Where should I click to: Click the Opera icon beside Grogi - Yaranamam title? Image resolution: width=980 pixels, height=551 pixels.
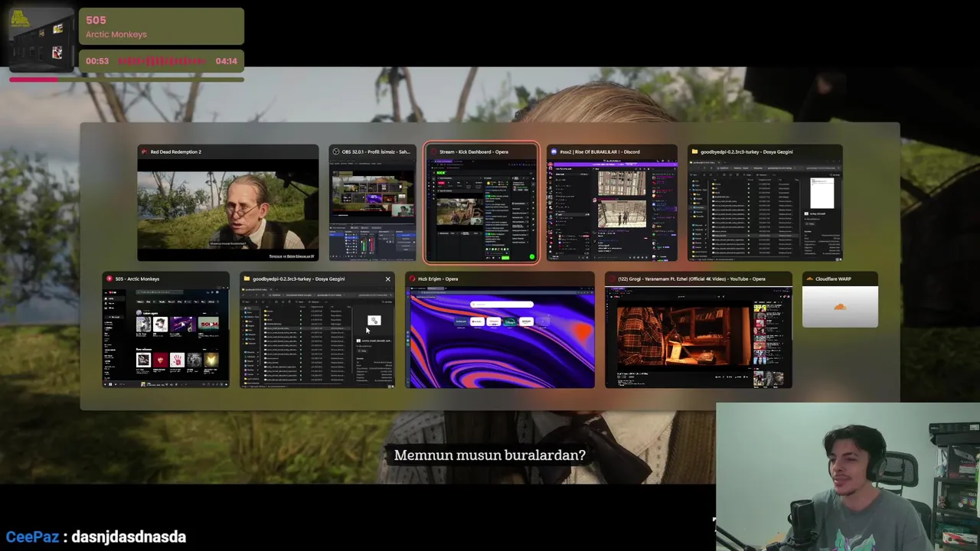[x=612, y=279]
